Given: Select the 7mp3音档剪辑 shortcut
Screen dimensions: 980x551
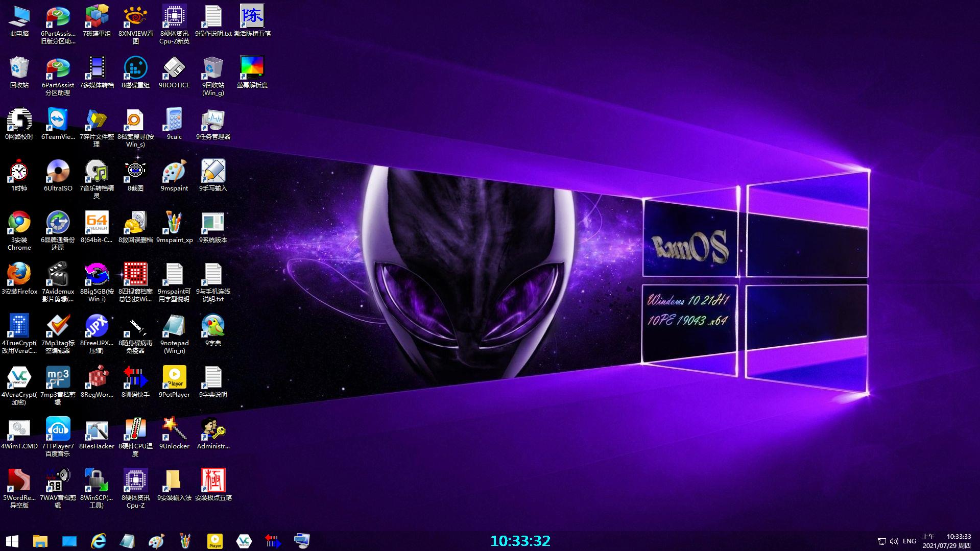Looking at the screenshot, I should (x=58, y=386).
